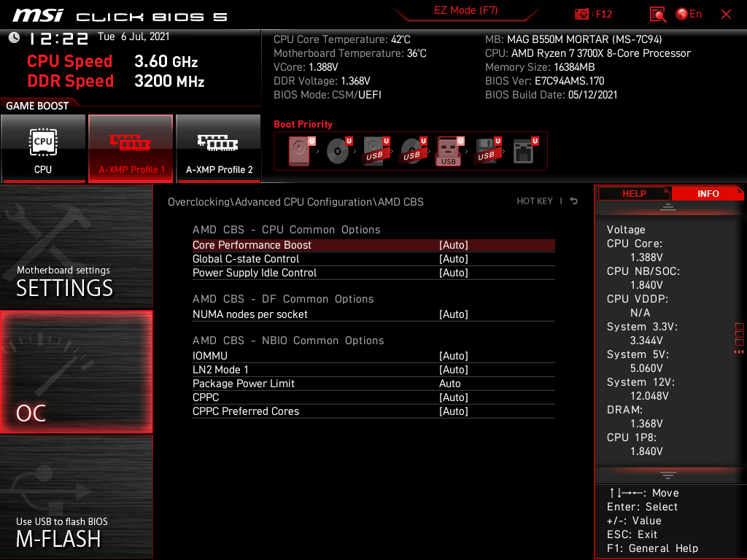Click the DRAM voltage 1.368V reading
Image resolution: width=747 pixels, height=560 pixels.
[x=646, y=424]
